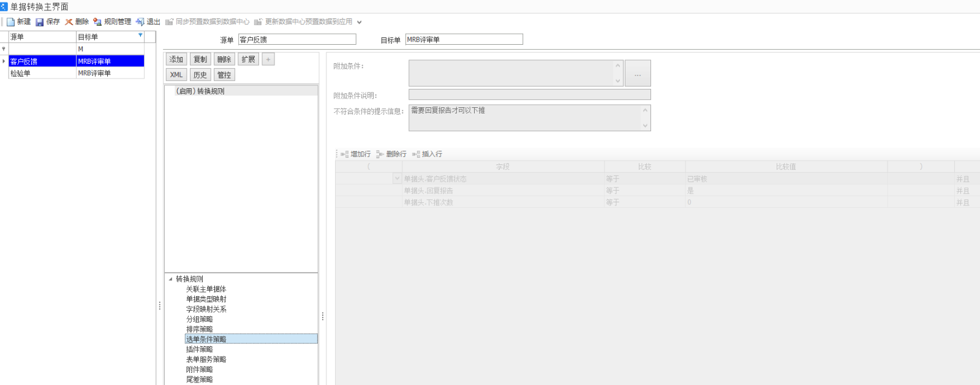The height and width of the screenshot is (385, 980).
Task: Open dropdown in first condition row's bracket cell
Action: tap(397, 179)
